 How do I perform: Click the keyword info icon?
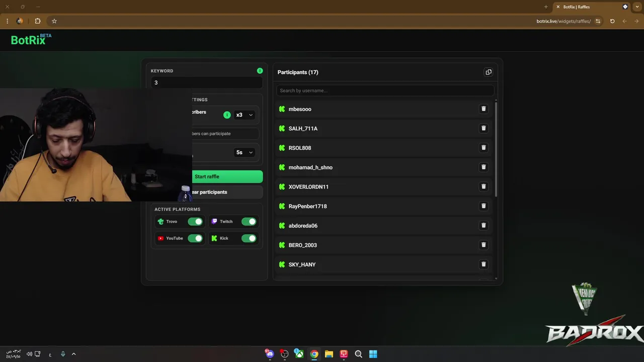point(260,71)
